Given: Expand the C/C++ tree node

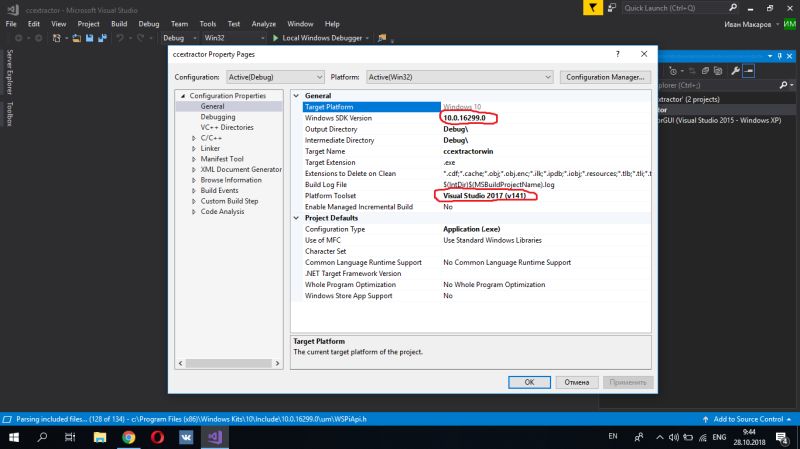Looking at the screenshot, I should (194, 138).
